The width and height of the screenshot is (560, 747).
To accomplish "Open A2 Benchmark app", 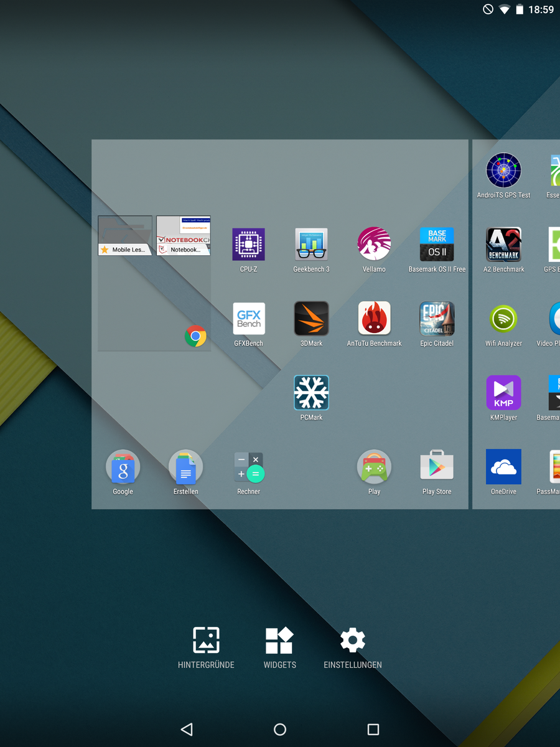I will [503, 245].
